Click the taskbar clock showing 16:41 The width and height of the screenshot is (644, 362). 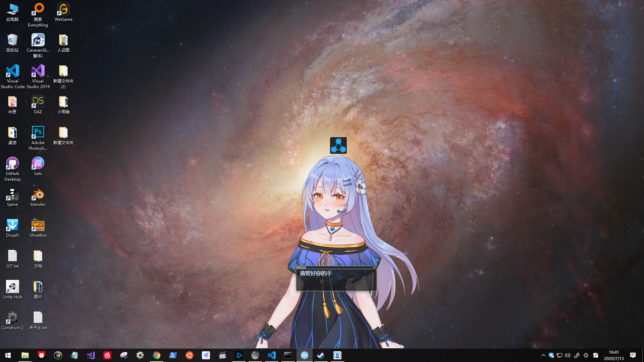point(614,355)
